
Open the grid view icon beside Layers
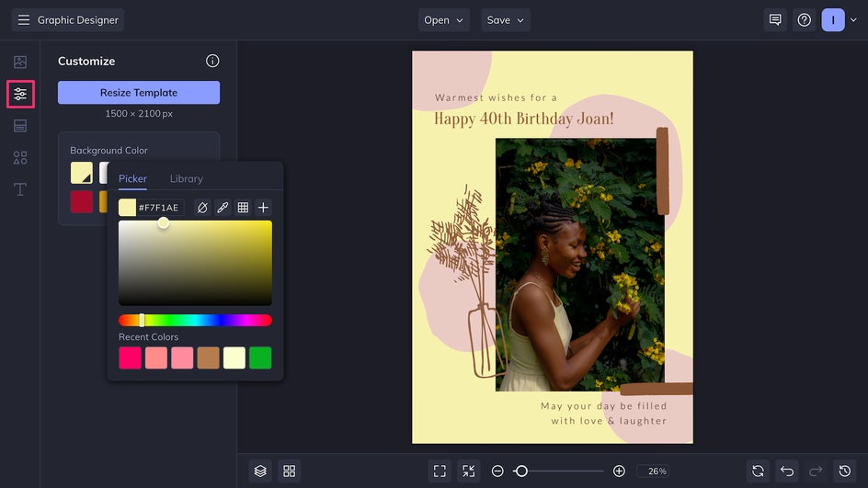click(x=289, y=471)
